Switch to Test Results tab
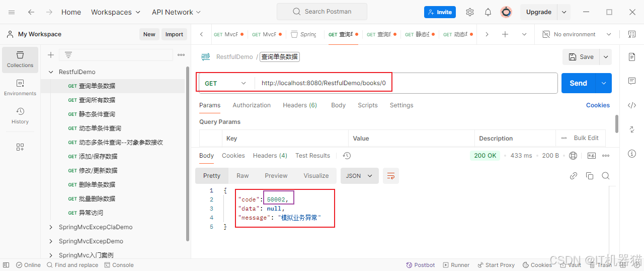 pyautogui.click(x=313, y=156)
